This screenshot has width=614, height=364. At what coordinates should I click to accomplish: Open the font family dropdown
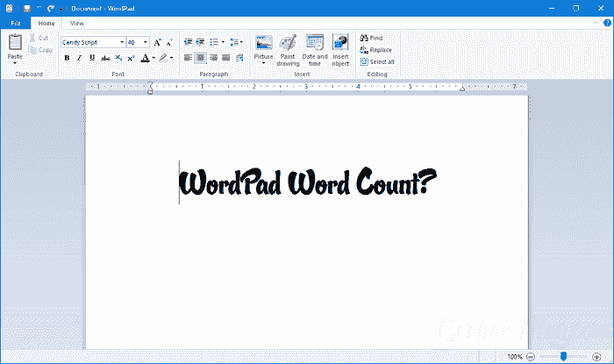tap(122, 42)
